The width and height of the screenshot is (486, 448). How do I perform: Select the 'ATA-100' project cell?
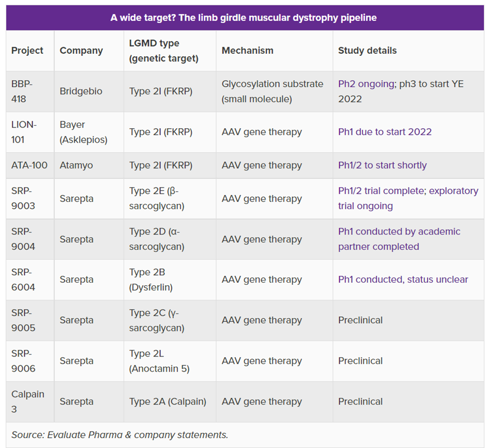[29, 165]
